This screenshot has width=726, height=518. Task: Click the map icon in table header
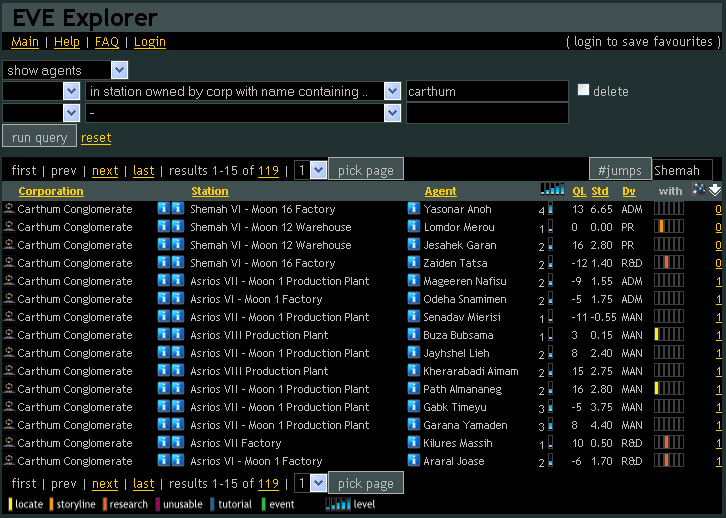click(699, 189)
